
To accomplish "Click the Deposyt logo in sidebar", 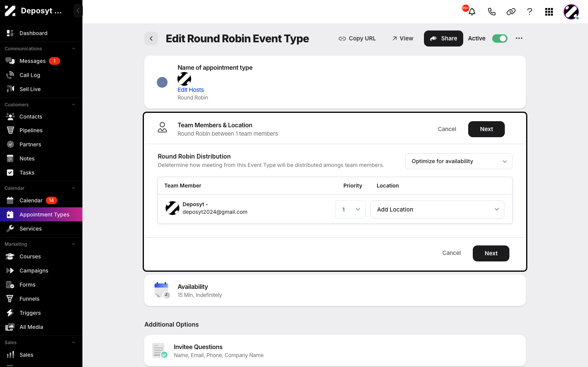I will point(10,11).
